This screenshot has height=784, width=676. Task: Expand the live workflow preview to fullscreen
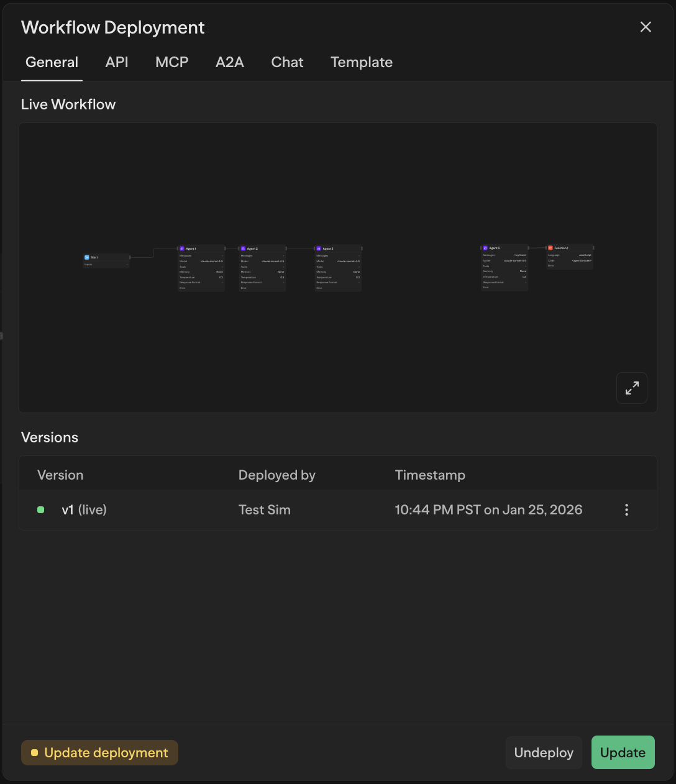631,388
